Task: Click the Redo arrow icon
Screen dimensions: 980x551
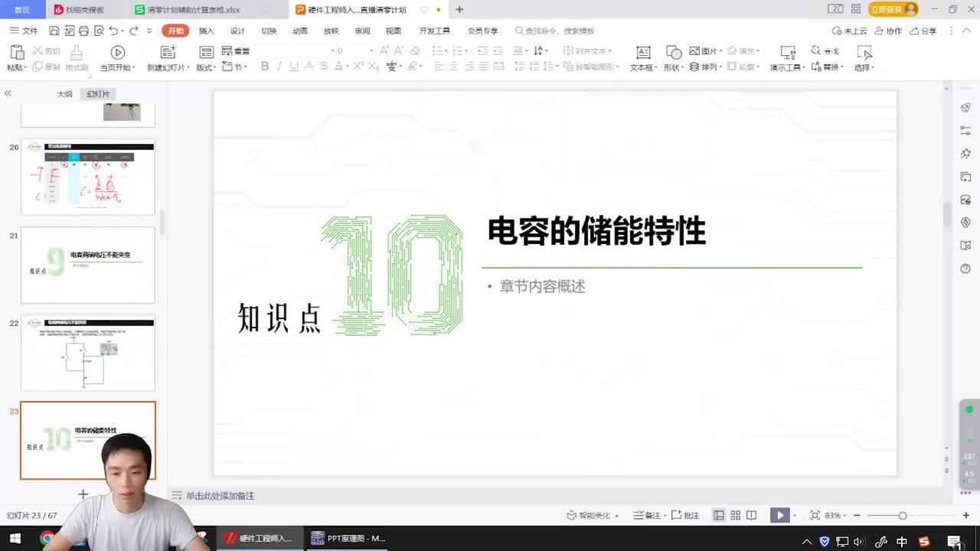Action: point(134,31)
